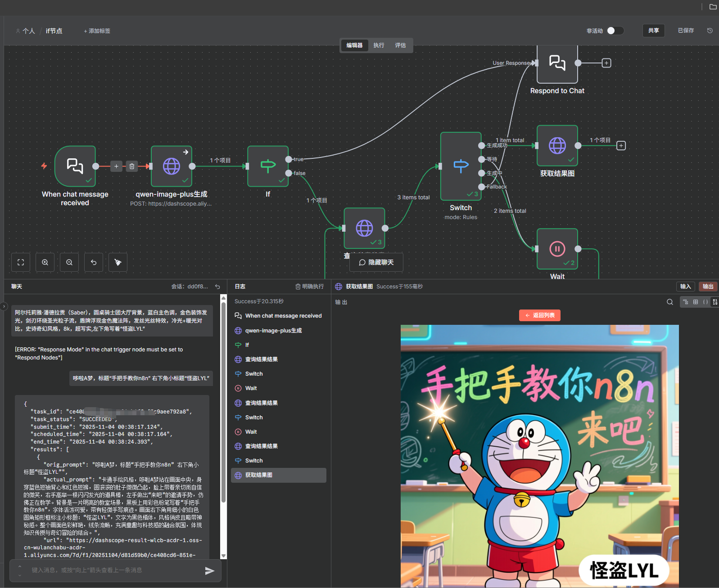Select the 获取结果图 log entry
This screenshot has width=719, height=588.
279,475
